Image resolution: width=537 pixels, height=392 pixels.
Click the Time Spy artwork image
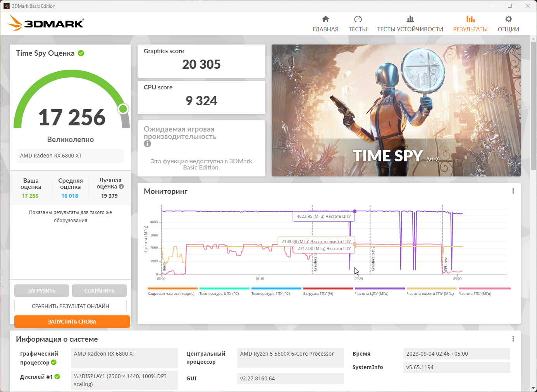[x=396, y=110]
